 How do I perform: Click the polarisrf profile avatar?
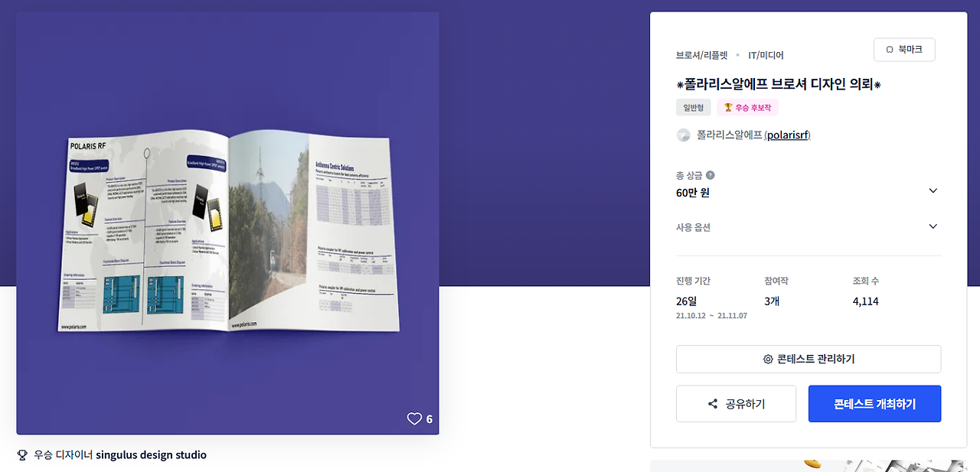point(684,135)
